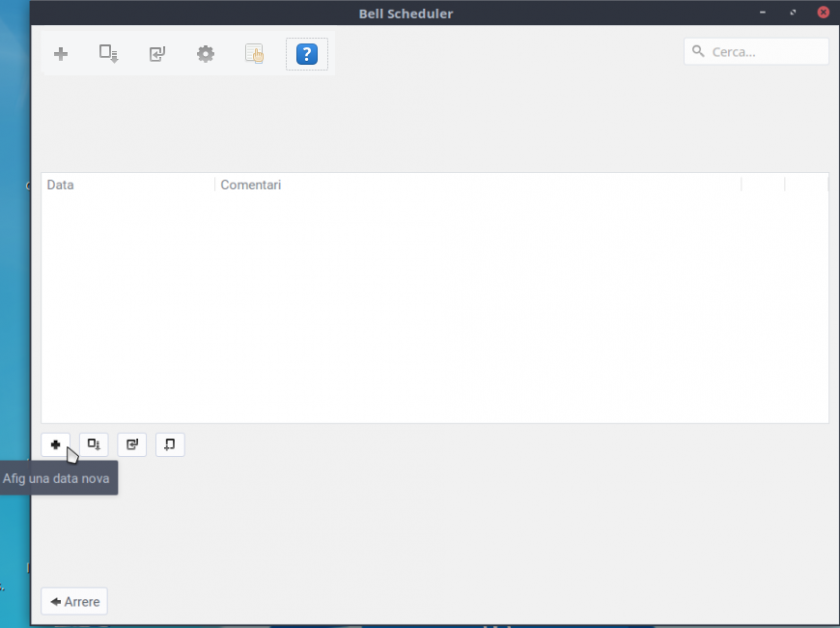
Task: Click the top toolbar square with curved arrow icon
Action: 157,54
